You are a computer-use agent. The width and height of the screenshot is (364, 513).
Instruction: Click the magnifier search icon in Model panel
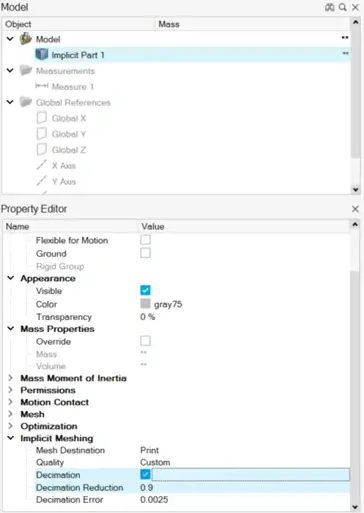pos(342,7)
